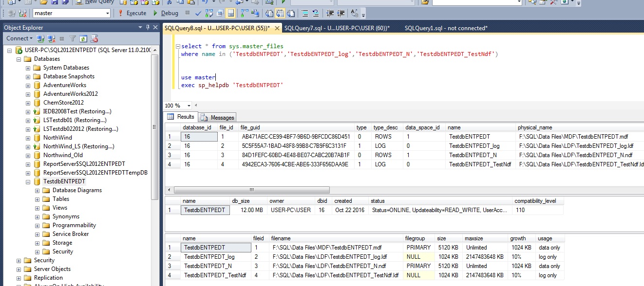Open the Connect dropdown in Object Explorer
644x286 pixels.
click(19, 38)
